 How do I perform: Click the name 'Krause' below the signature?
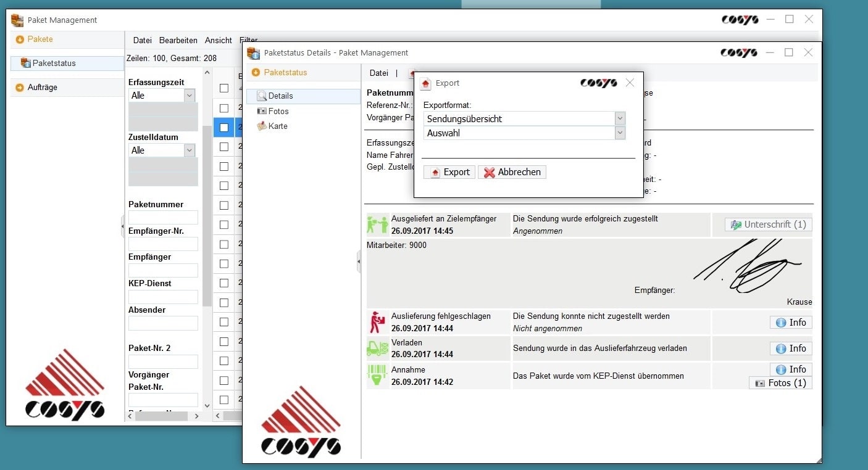(x=799, y=302)
